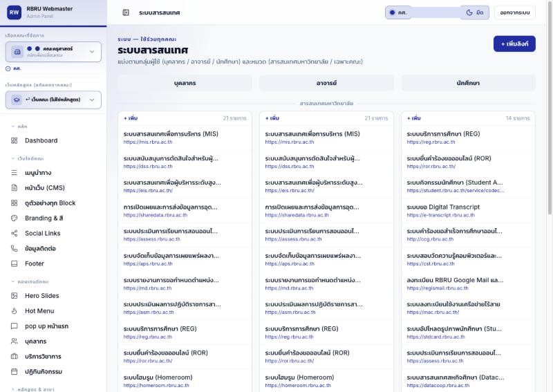This screenshot has width=553, height=392.
Task: Collapse the เว็บไซต์คณะ sidebar section
Action: click(x=28, y=158)
